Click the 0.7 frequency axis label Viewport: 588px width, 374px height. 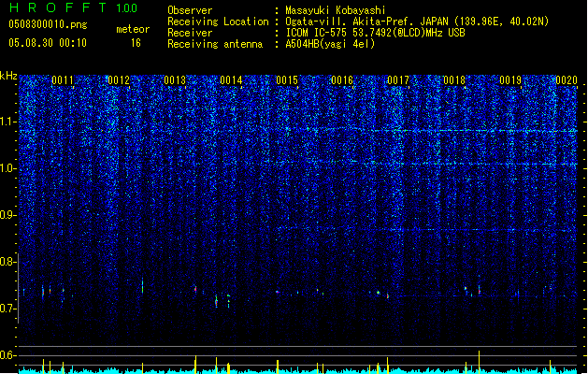click(8, 309)
